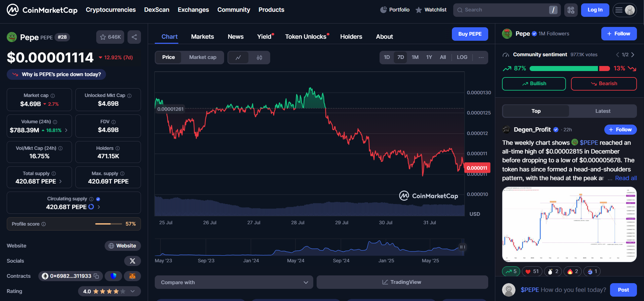Click the Unlocked Mkt Cap info icon
644x301 pixels.
pyautogui.click(x=130, y=96)
